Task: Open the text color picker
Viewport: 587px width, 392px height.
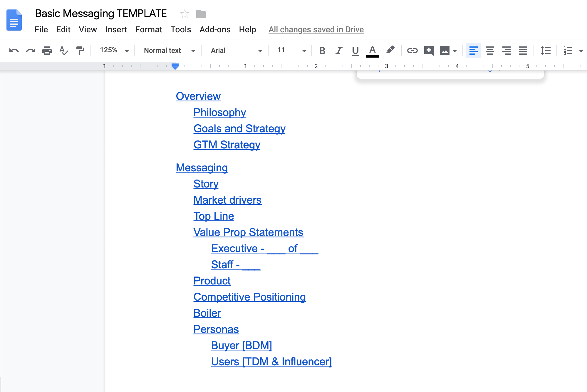Action: coord(372,51)
